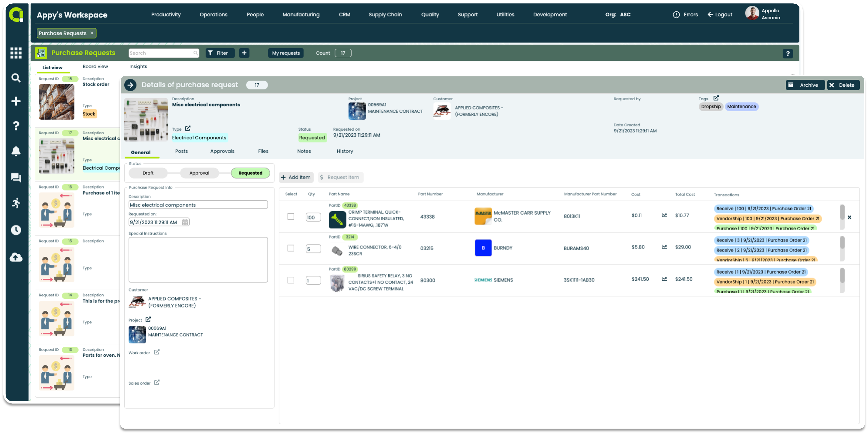Switch to Insights tab
868x434 pixels.
pyautogui.click(x=138, y=66)
